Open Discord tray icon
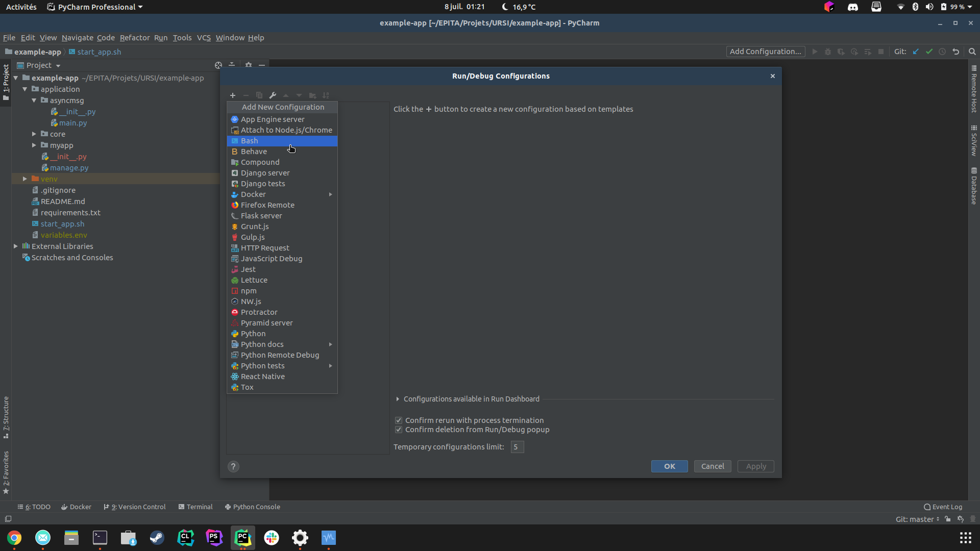980x551 pixels. coord(853,7)
